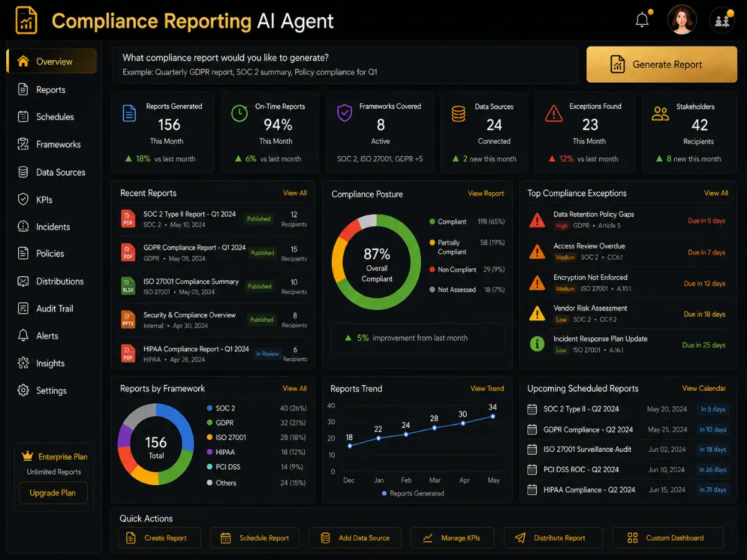The height and width of the screenshot is (560, 747).
Task: Focus the compliance report prompt field
Action: point(345,65)
